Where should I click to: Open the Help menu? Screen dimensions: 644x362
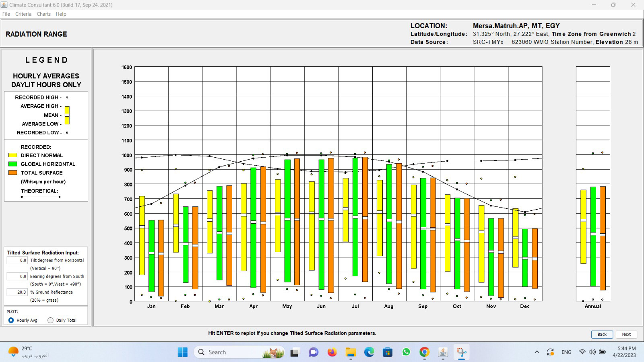[x=61, y=14]
